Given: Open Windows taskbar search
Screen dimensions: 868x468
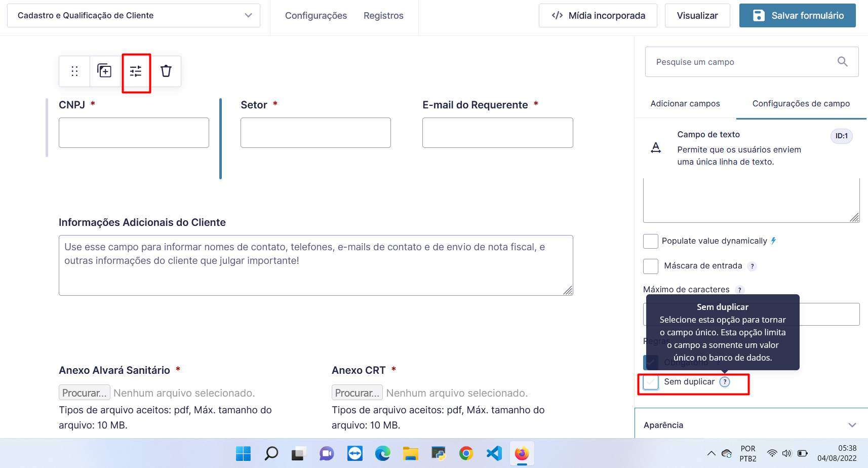Looking at the screenshot, I should [271, 453].
